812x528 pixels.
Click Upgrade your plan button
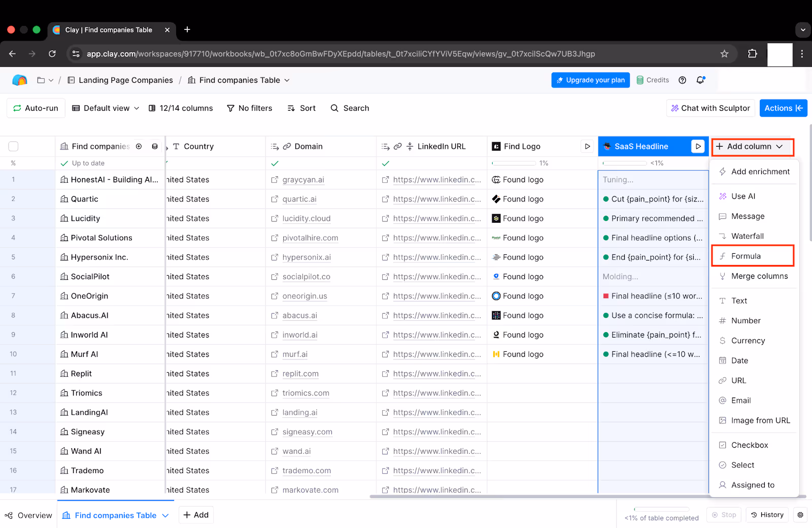point(590,80)
